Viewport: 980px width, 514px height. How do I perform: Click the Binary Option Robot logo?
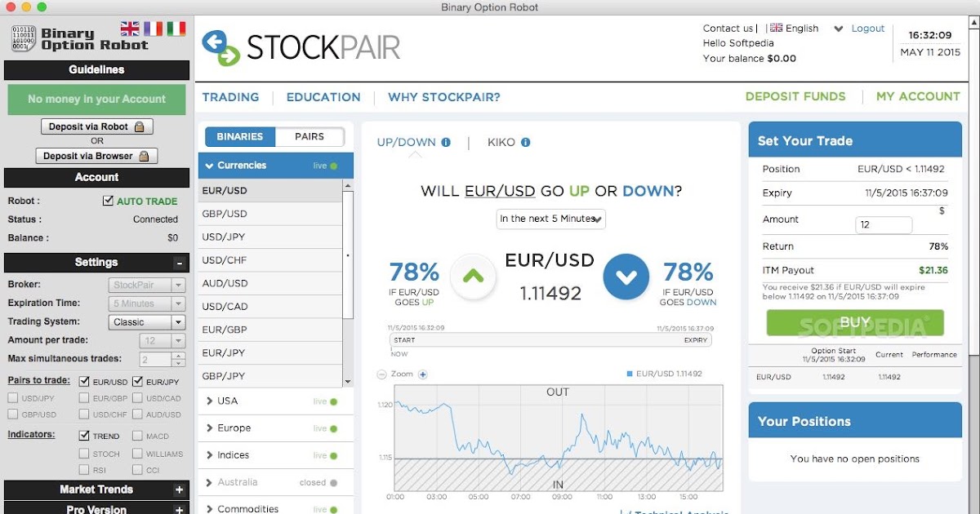(x=78, y=39)
